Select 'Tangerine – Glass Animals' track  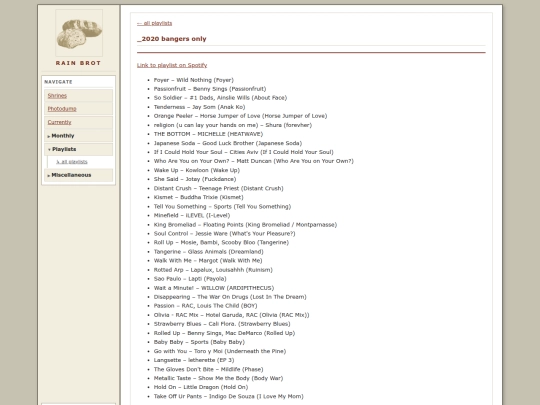tap(208, 251)
